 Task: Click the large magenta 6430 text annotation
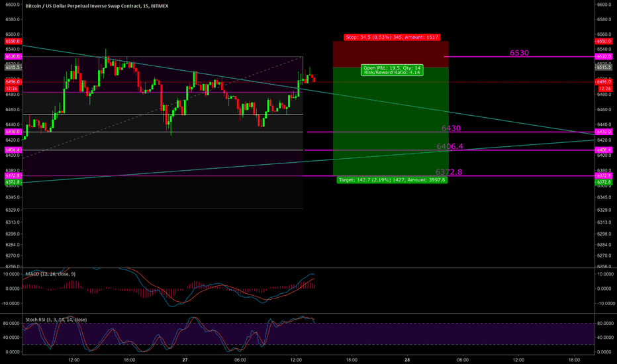point(451,128)
